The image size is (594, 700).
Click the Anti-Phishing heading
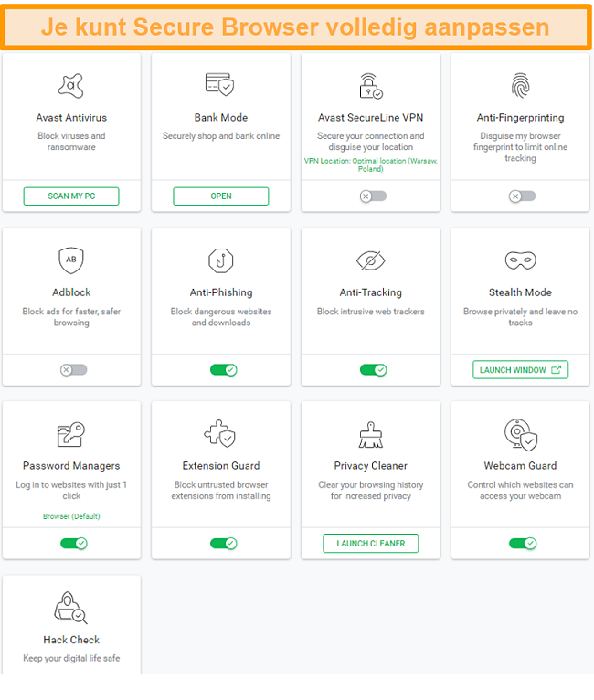[221, 292]
